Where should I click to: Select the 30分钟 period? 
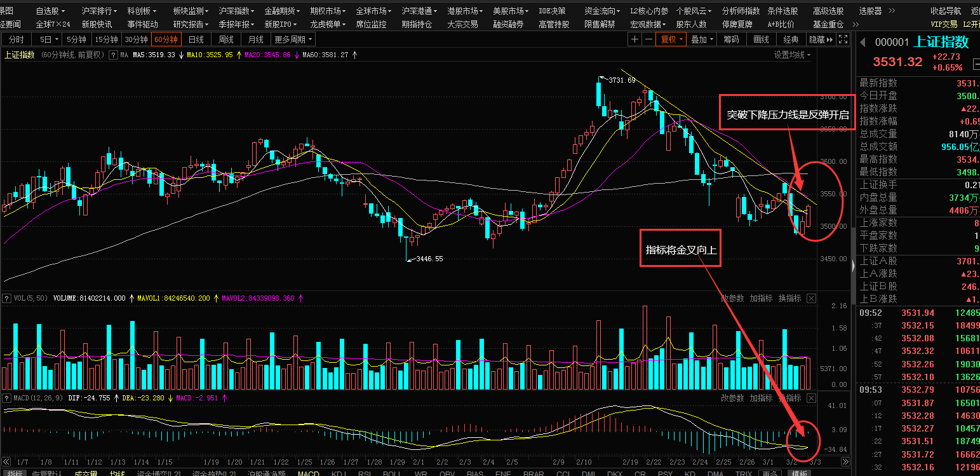point(136,39)
